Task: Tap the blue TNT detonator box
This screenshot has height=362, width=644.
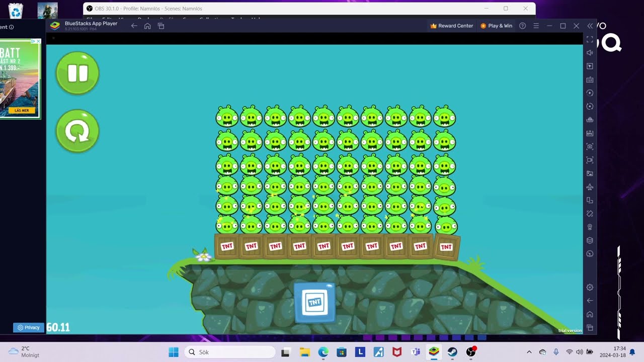Action: (314, 302)
